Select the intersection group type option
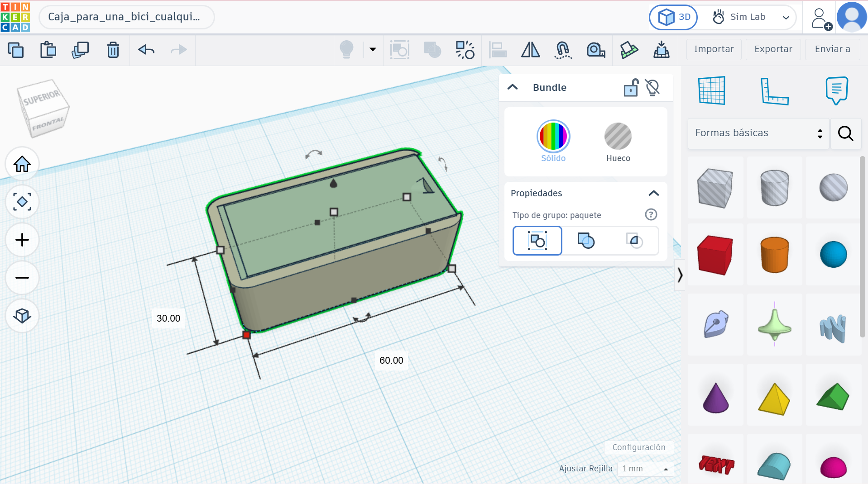Screen dimensions: 868x484 point(634,241)
